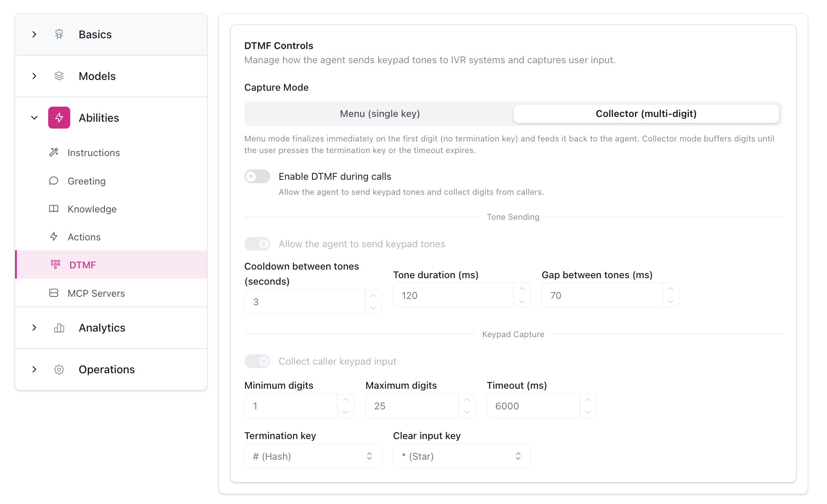Select Menu (single key) capture mode
The width and height of the screenshot is (827, 504).
tap(380, 114)
